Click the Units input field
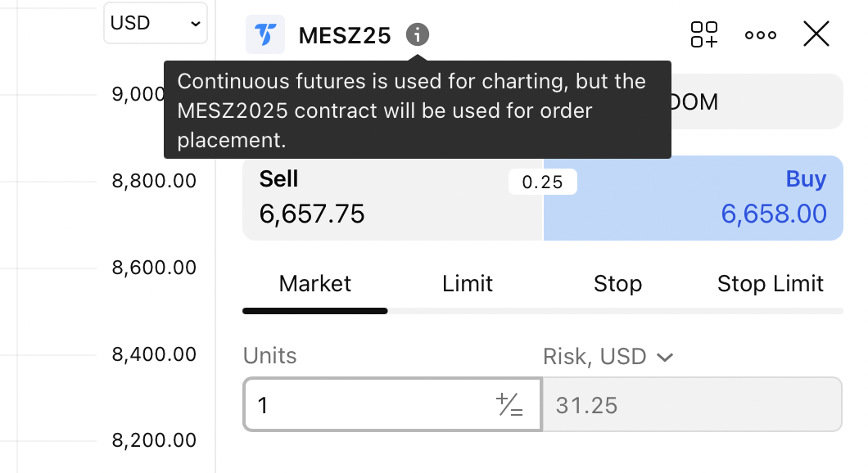 tap(368, 405)
